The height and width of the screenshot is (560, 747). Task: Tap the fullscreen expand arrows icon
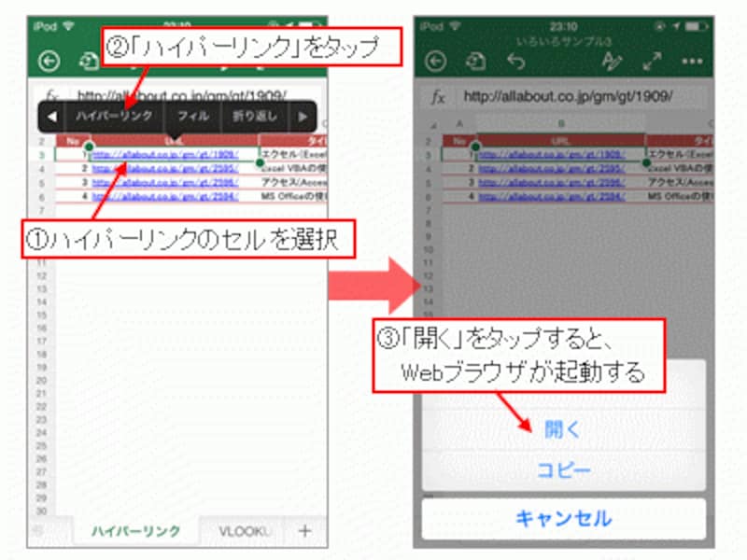[x=652, y=62]
